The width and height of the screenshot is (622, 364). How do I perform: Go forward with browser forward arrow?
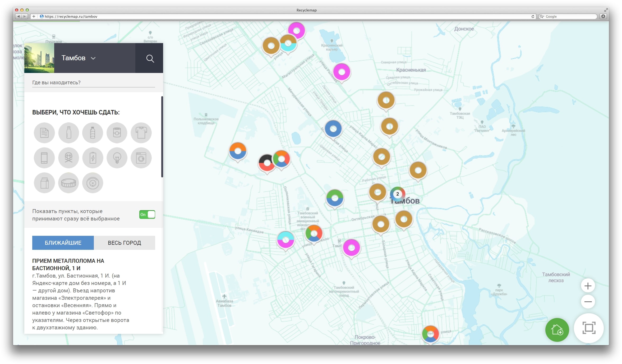coord(25,16)
